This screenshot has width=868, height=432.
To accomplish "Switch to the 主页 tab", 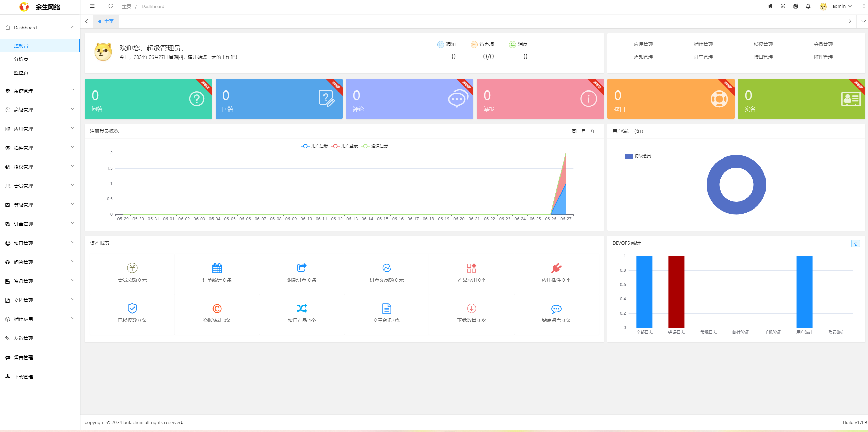I will [108, 21].
